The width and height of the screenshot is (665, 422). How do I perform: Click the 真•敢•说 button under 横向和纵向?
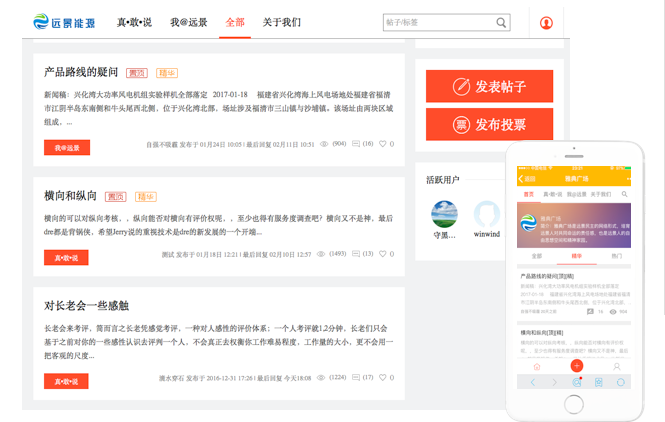coord(66,257)
